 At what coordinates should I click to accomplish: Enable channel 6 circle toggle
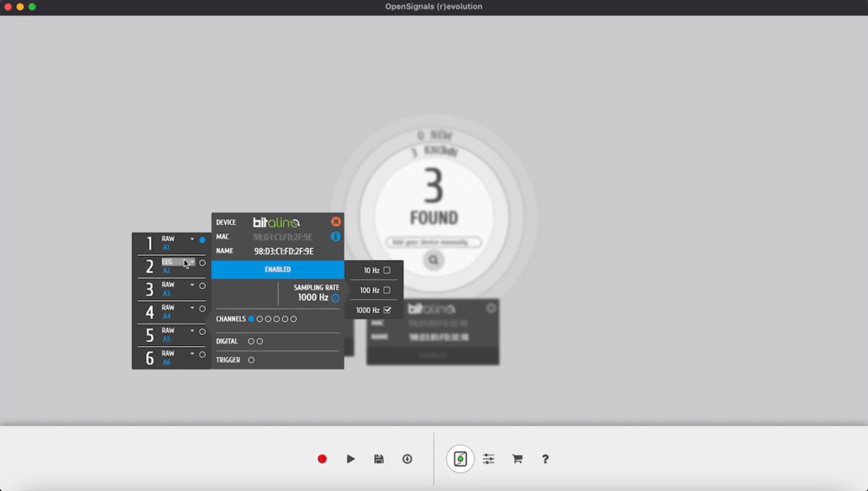[202, 355]
